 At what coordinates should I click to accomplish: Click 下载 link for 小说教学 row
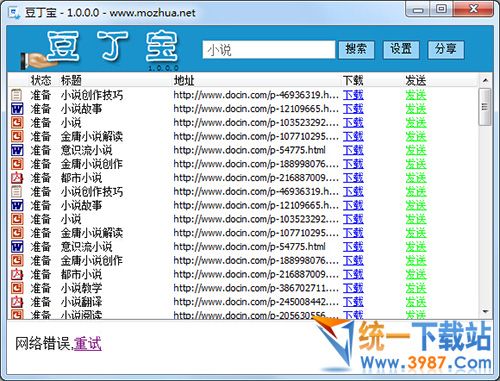point(353,288)
